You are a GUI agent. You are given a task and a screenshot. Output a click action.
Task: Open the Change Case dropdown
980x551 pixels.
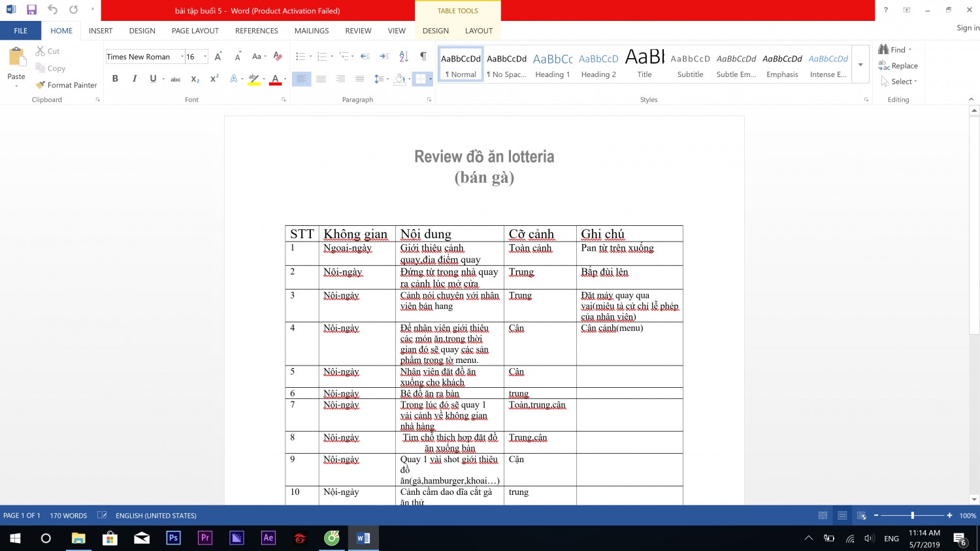click(x=259, y=57)
